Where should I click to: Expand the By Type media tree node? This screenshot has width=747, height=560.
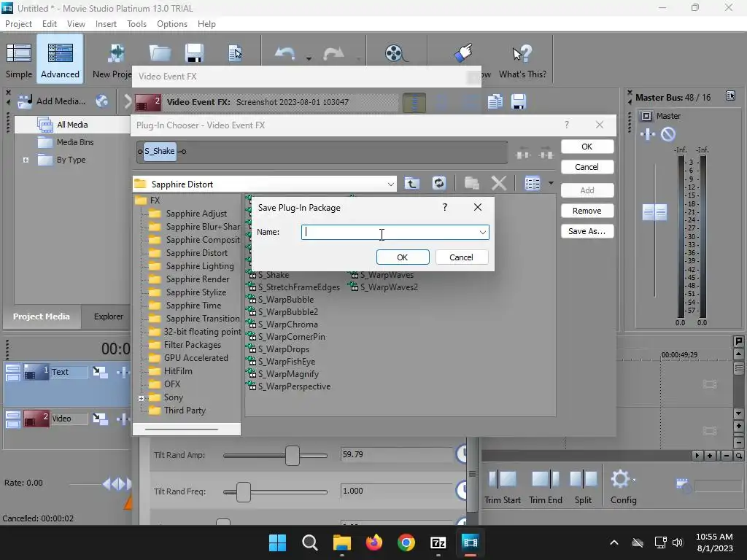pos(26,160)
